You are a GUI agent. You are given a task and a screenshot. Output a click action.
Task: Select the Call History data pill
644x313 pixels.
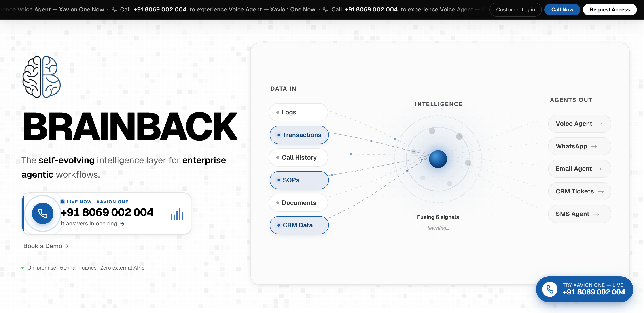[298, 157]
